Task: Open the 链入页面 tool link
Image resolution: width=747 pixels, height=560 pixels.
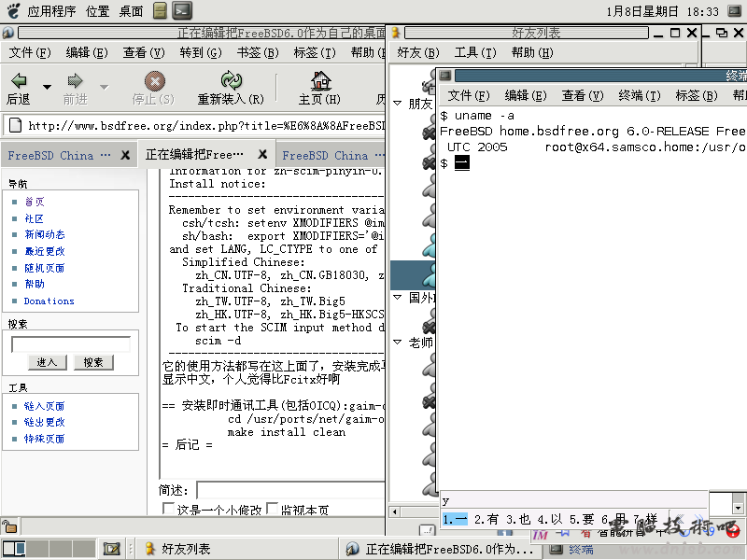Action: click(44, 406)
